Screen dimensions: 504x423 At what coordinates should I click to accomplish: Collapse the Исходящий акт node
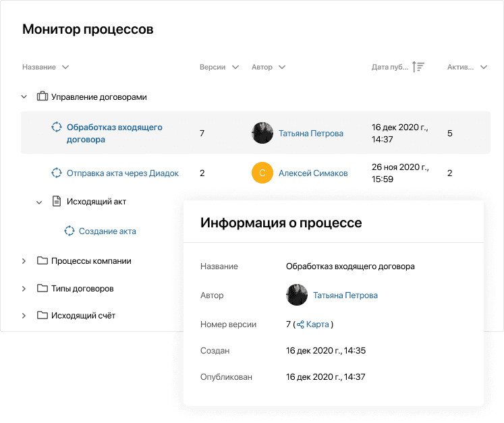[39, 202]
